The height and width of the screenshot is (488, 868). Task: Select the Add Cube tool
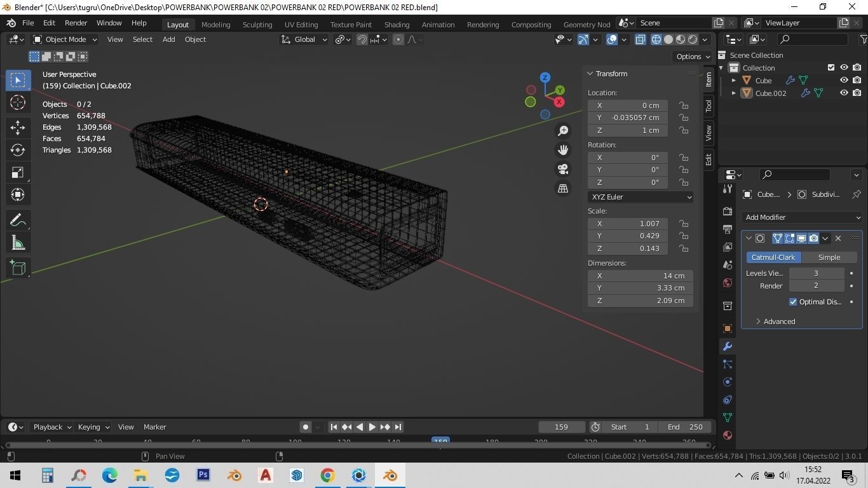pyautogui.click(x=18, y=268)
